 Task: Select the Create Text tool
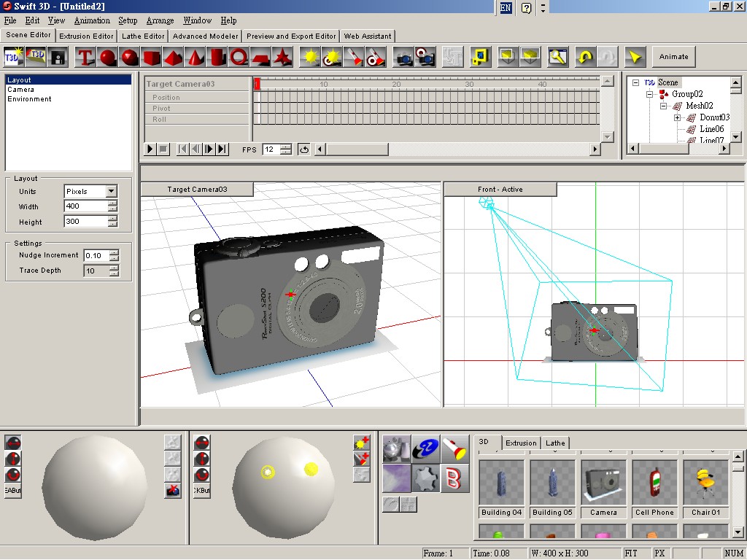click(x=85, y=57)
